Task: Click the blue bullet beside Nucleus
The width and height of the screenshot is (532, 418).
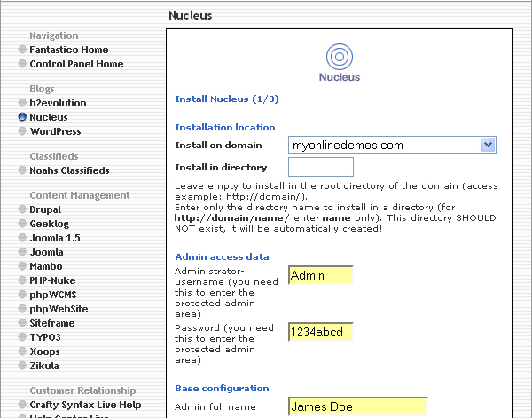Action: click(22, 117)
